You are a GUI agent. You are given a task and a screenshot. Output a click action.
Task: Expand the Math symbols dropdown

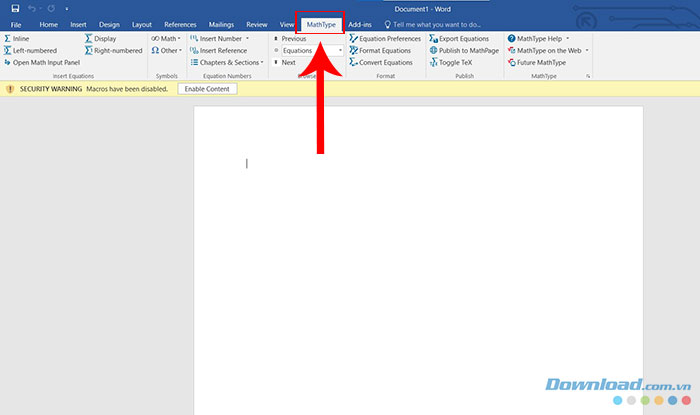point(167,38)
